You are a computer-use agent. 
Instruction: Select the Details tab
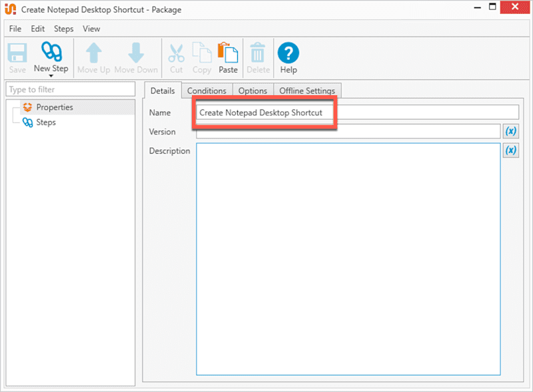pyautogui.click(x=163, y=91)
